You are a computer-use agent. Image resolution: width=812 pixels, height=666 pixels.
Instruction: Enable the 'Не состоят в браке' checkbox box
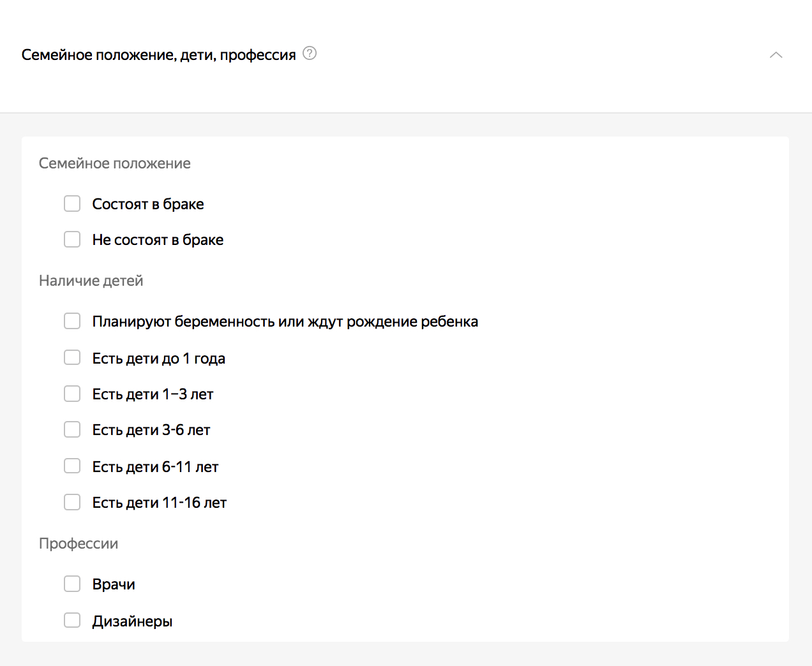click(x=72, y=239)
